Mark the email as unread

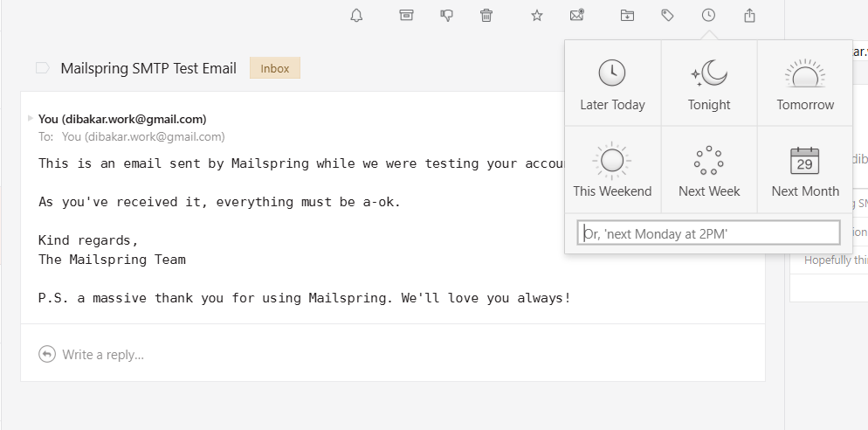pyautogui.click(x=577, y=15)
